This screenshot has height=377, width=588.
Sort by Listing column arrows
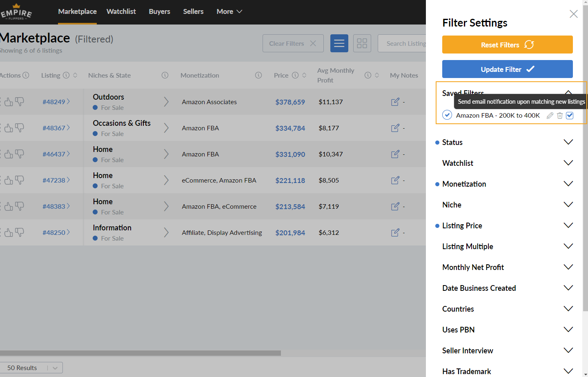tap(75, 75)
